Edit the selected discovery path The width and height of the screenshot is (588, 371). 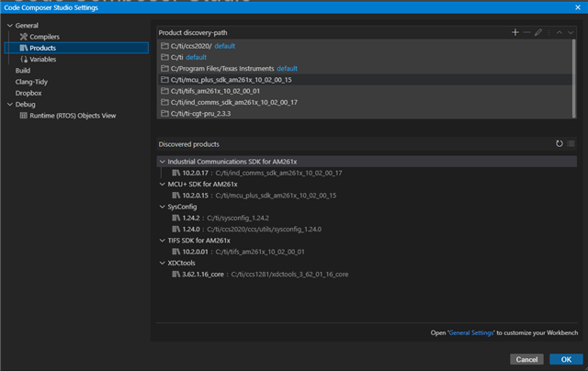point(538,33)
